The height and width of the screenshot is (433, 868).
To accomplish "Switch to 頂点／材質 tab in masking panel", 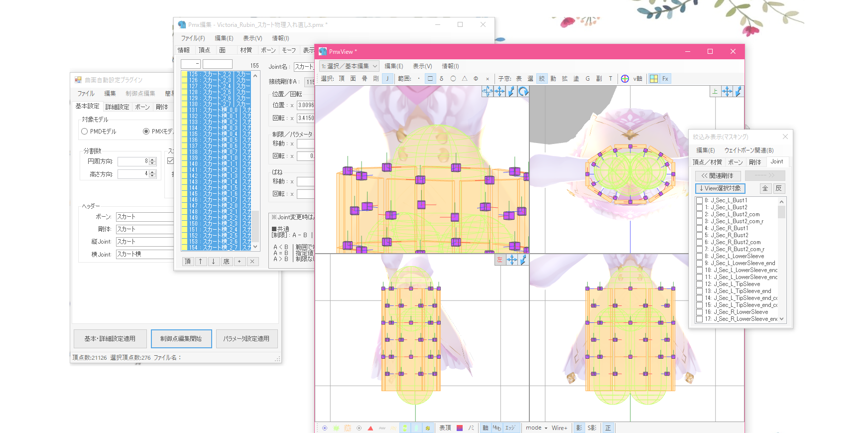I will [707, 162].
